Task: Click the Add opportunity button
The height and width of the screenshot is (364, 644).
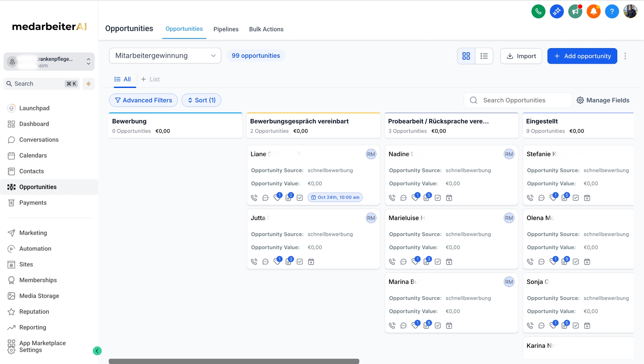Action: tap(582, 56)
